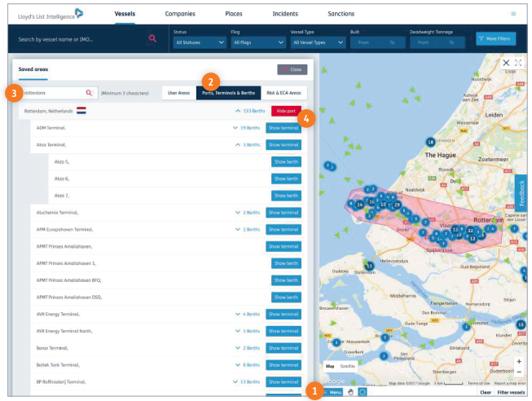Switch to User Areas tab
This screenshot has height=401, width=532.
pos(178,93)
